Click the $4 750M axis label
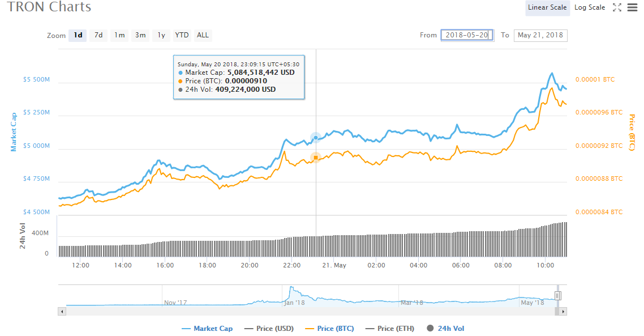 coord(36,179)
